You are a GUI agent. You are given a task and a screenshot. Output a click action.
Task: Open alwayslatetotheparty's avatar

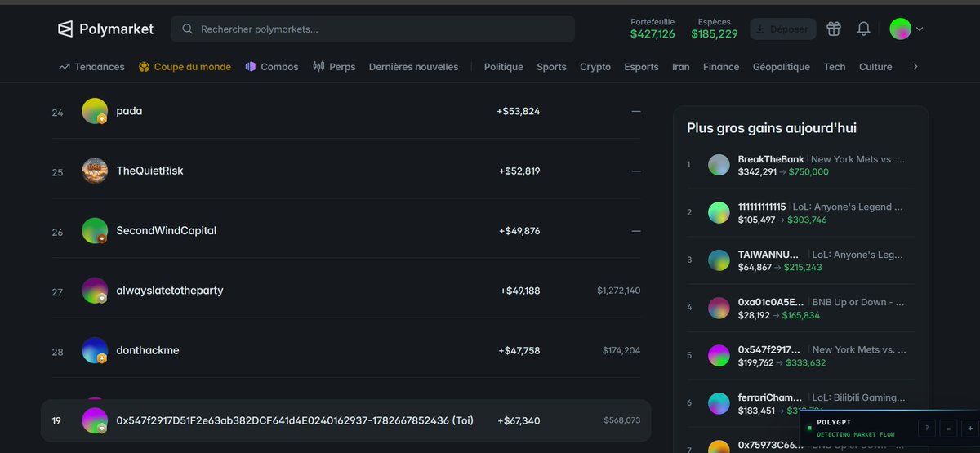[x=95, y=291]
